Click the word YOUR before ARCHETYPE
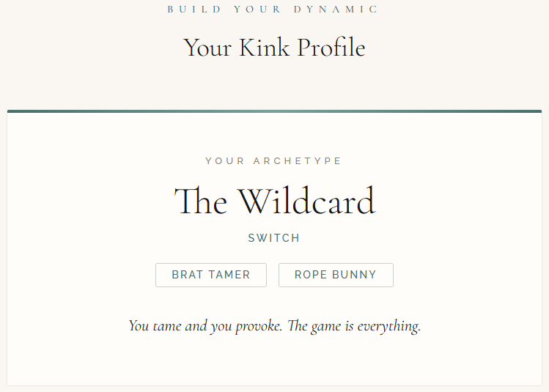The height and width of the screenshot is (392, 549). click(x=225, y=161)
